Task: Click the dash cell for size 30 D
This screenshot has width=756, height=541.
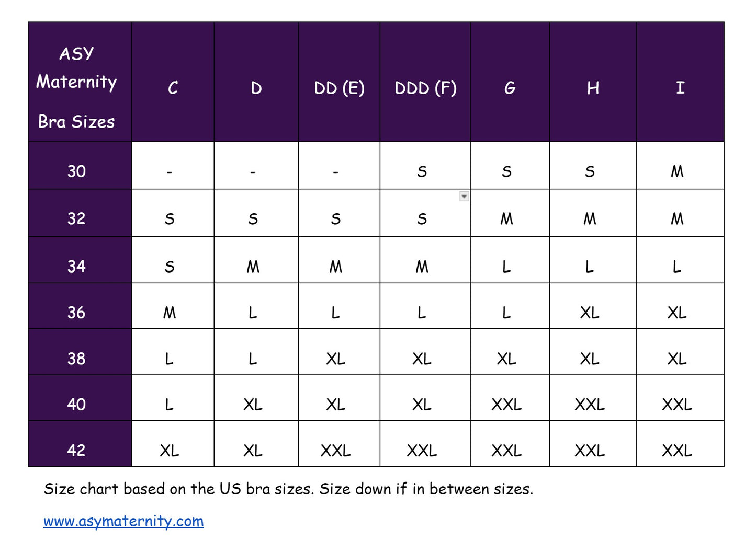Action: (x=253, y=171)
